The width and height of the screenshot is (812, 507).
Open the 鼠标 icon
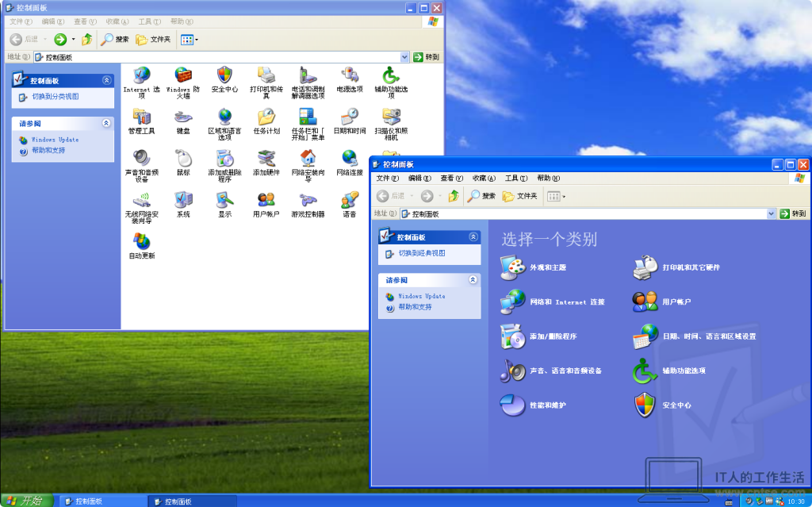click(x=183, y=163)
